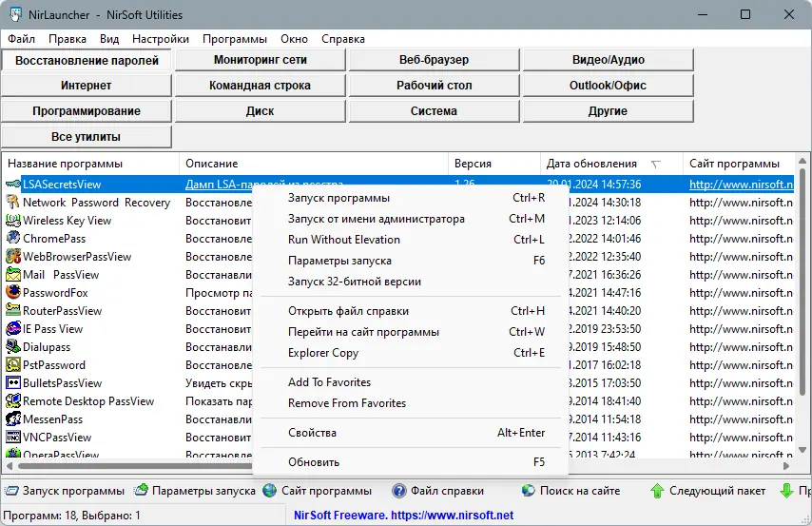Open the Окно menu
Screen dimensions: 812x526
coord(294,39)
